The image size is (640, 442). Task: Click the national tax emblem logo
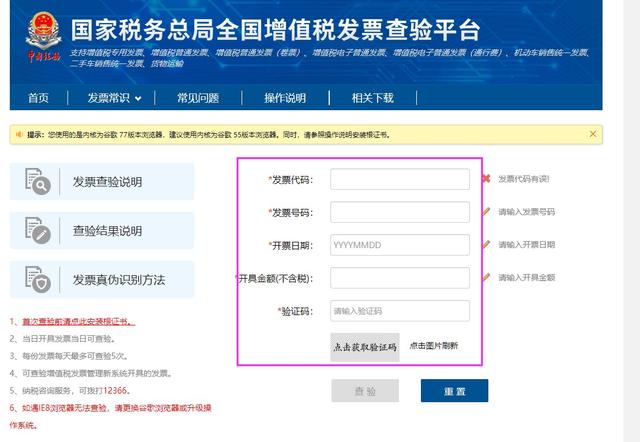[x=44, y=37]
